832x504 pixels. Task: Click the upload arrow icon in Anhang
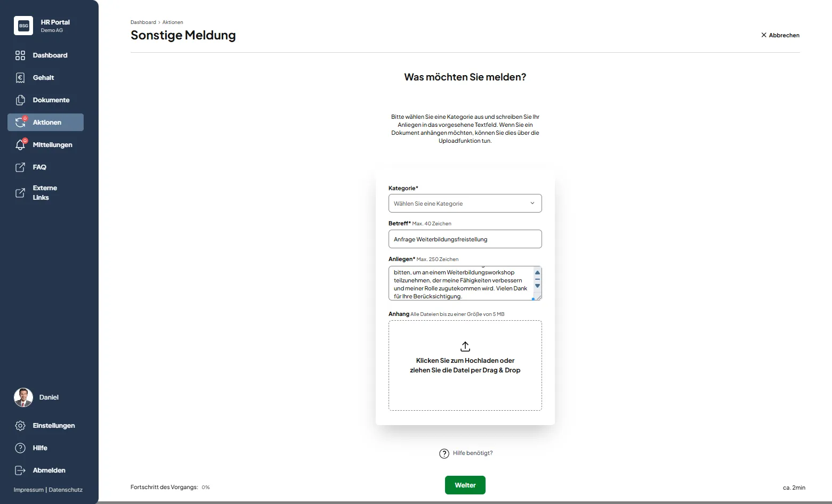[465, 346]
